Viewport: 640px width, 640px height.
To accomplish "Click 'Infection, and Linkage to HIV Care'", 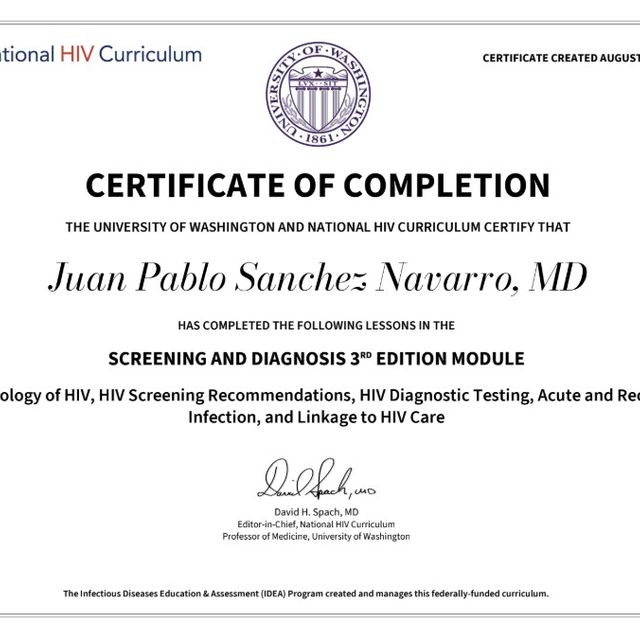I will click(316, 417).
